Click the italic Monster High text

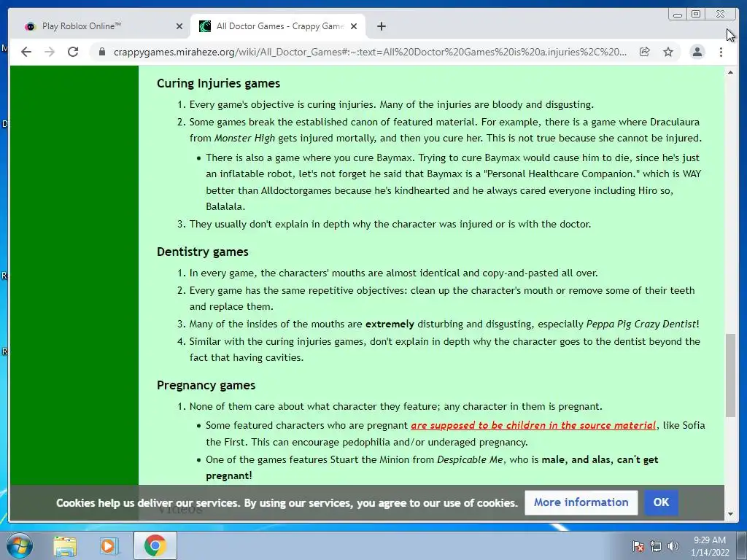[x=244, y=138]
